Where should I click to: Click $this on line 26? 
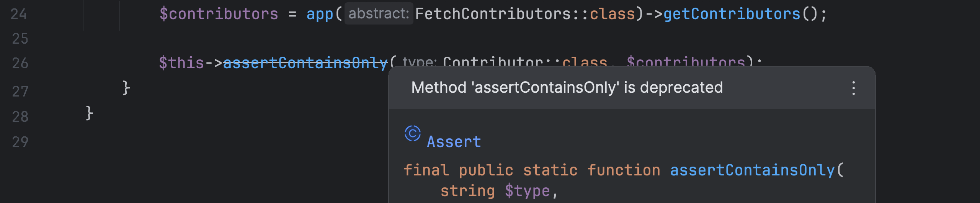pyautogui.click(x=181, y=63)
